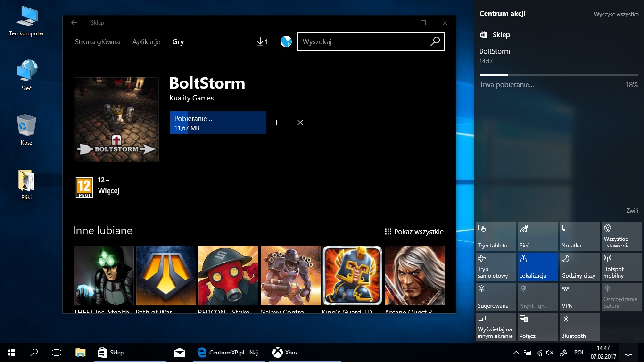The width and height of the screenshot is (644, 362).
Task: Toggle Tryb tabletu quick action
Action: 496,237
